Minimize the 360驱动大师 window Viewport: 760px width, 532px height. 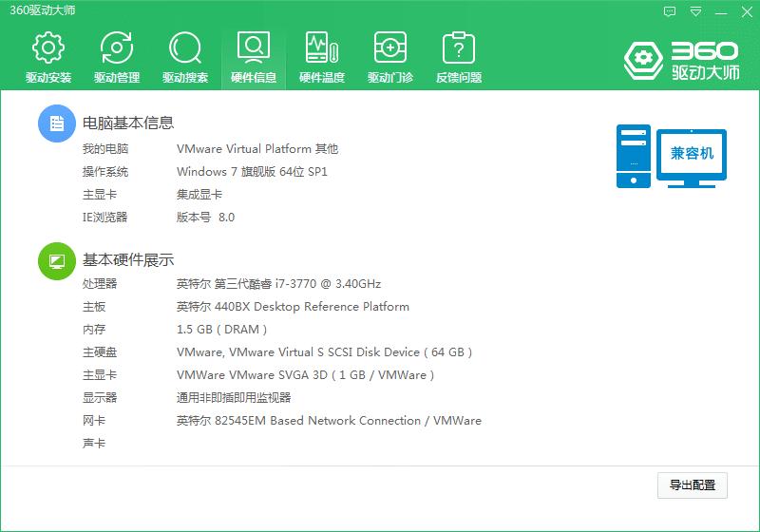[x=721, y=12]
